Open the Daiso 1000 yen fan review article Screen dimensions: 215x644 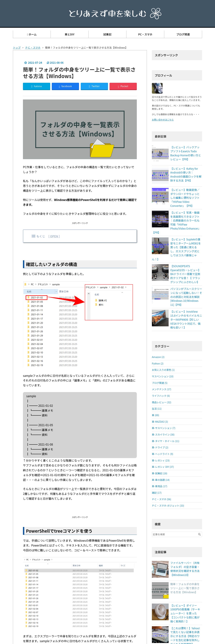185,614
